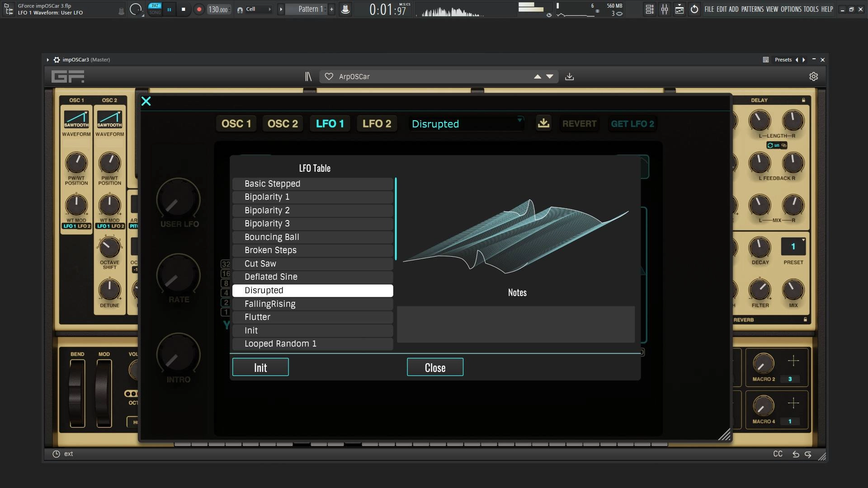
Task: Open the PATTERNS menu
Action: click(x=752, y=9)
